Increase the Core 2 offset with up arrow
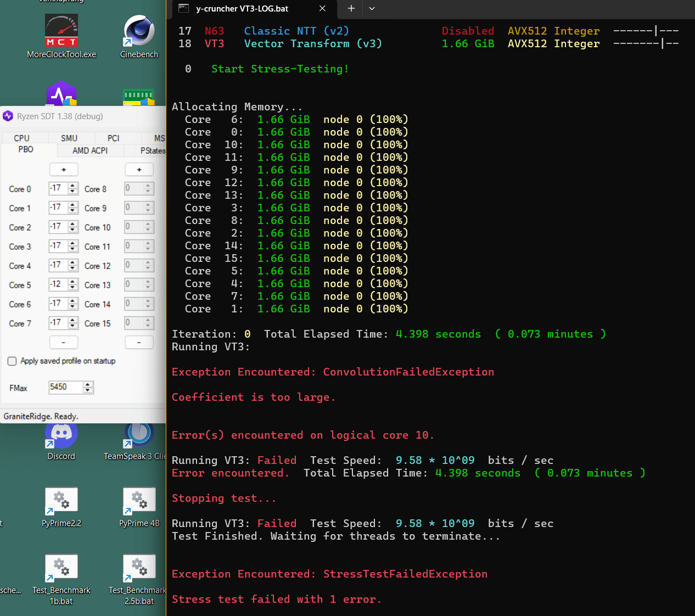 tap(73, 224)
